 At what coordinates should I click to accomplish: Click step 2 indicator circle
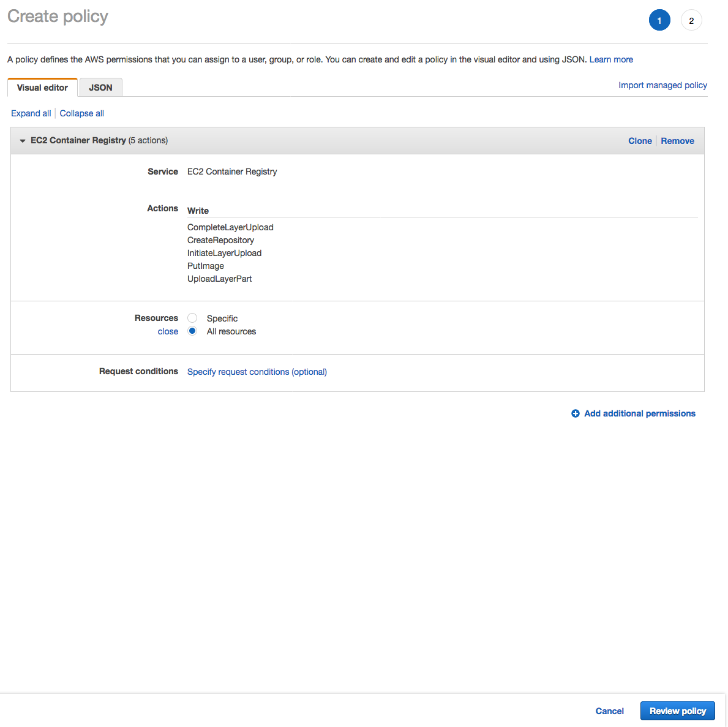[x=691, y=20]
